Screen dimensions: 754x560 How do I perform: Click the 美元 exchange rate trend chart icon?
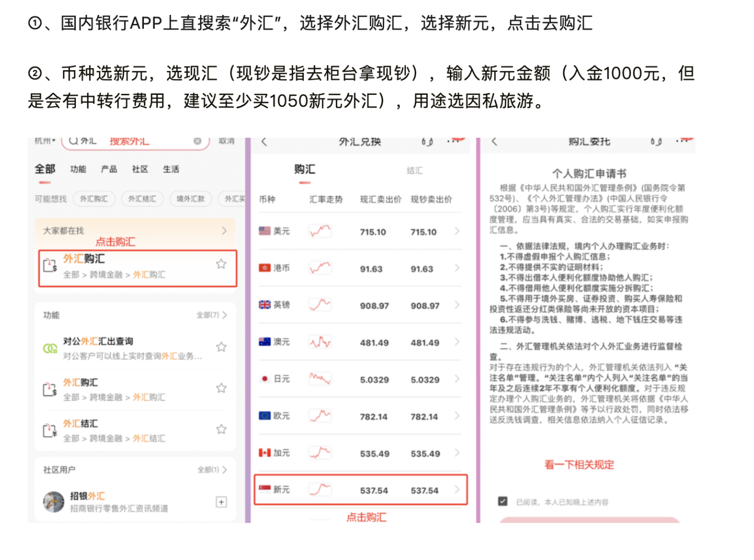(x=320, y=232)
